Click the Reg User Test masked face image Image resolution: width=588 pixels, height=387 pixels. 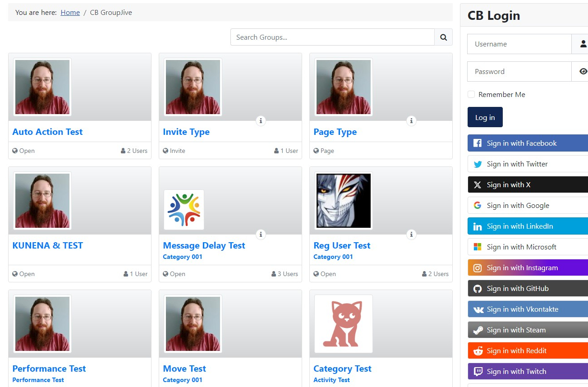[x=344, y=201]
